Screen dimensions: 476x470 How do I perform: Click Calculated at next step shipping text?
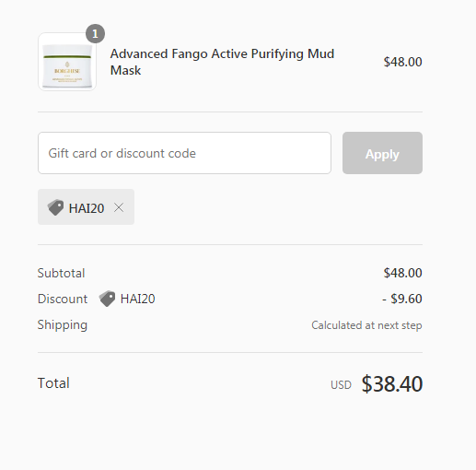[366, 325]
